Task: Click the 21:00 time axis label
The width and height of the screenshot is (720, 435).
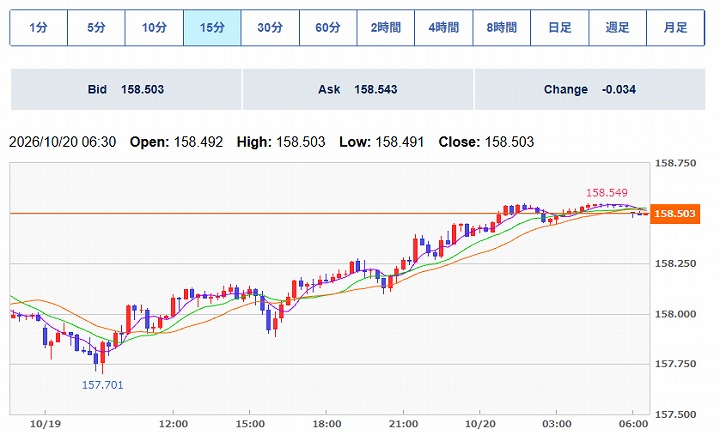Action: pyautogui.click(x=403, y=424)
